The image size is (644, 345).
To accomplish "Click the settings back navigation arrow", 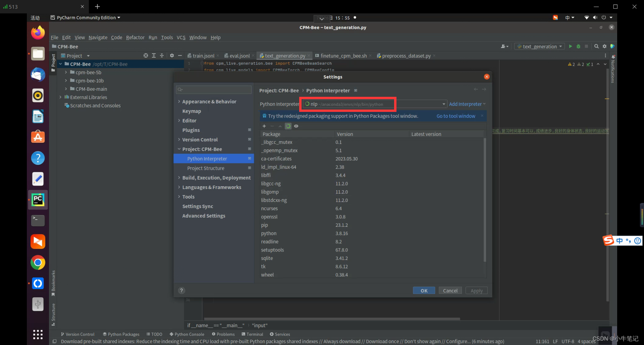I will tap(476, 89).
